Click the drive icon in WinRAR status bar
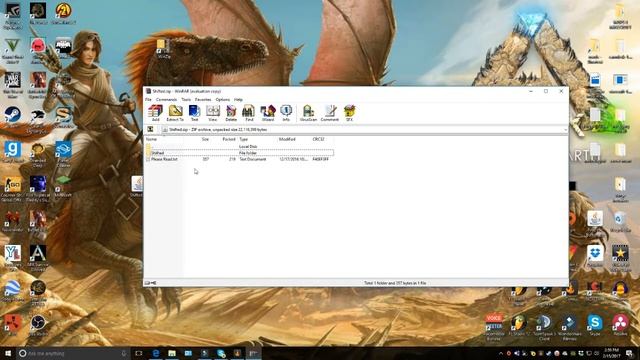 (x=148, y=283)
